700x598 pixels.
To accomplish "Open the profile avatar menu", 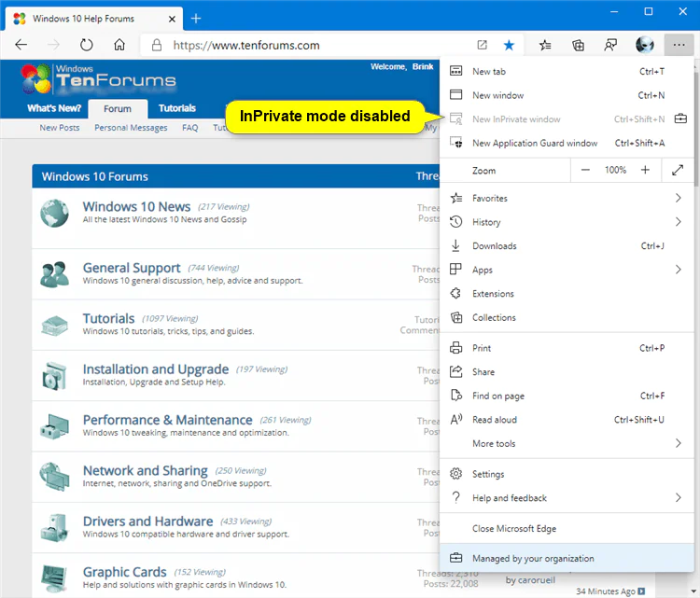I will [x=645, y=45].
